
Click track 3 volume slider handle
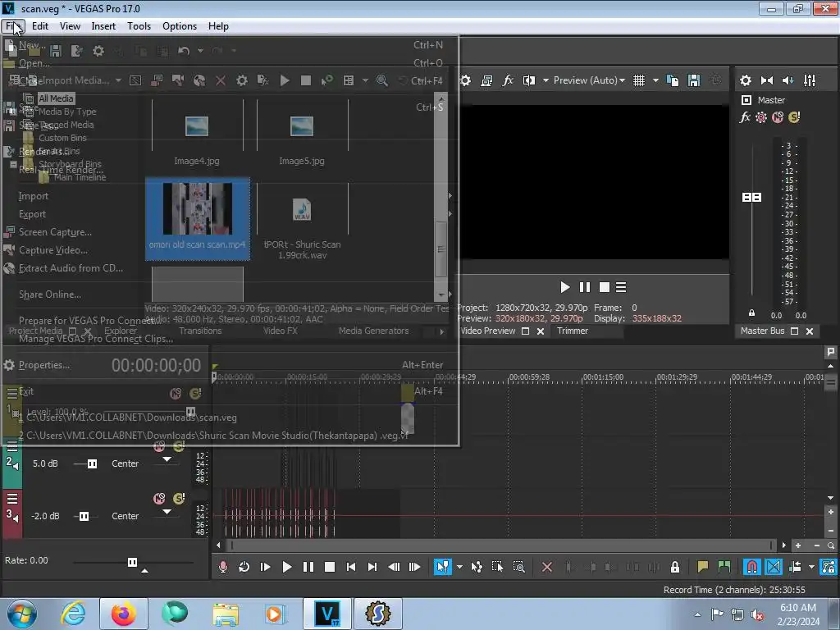[84, 517]
